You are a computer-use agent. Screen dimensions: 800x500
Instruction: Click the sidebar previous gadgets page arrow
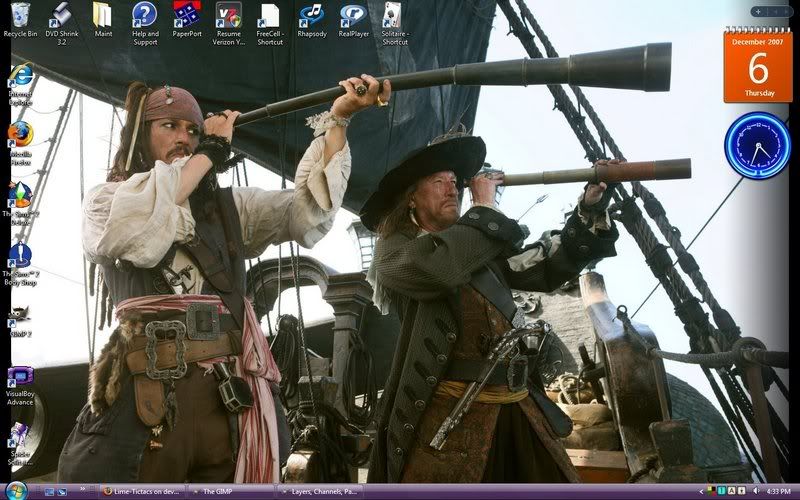pos(774,11)
